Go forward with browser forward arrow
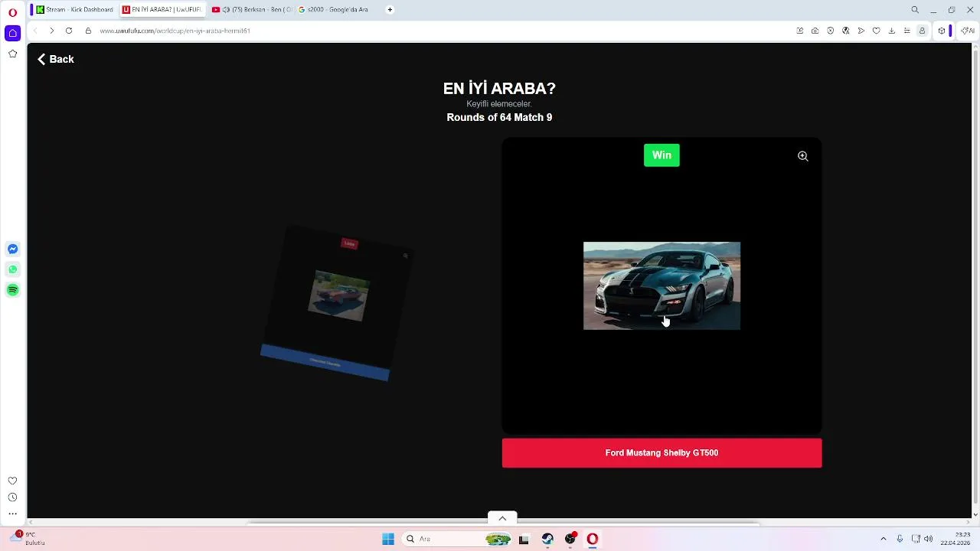 (x=51, y=31)
